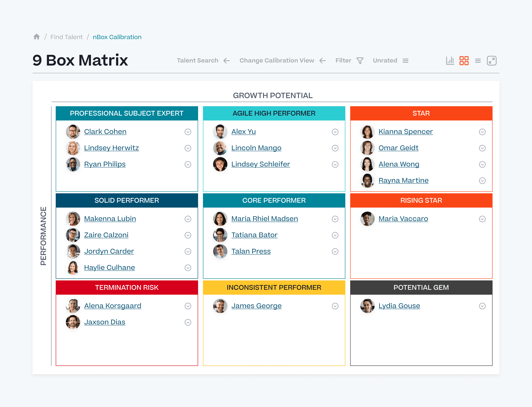Click the expand fullscreen icon
The width and height of the screenshot is (532, 407).
492,61
